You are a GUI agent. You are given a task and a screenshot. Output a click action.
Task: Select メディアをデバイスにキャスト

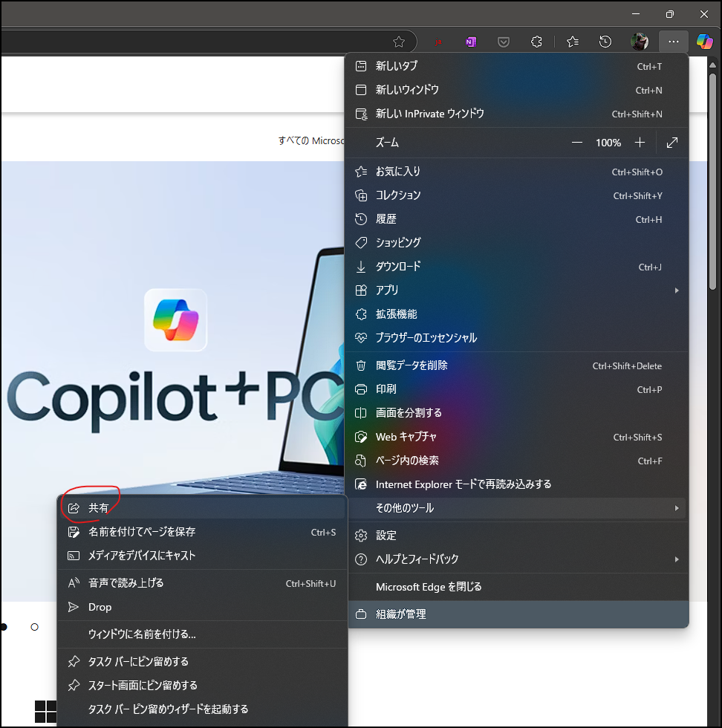pos(203,556)
